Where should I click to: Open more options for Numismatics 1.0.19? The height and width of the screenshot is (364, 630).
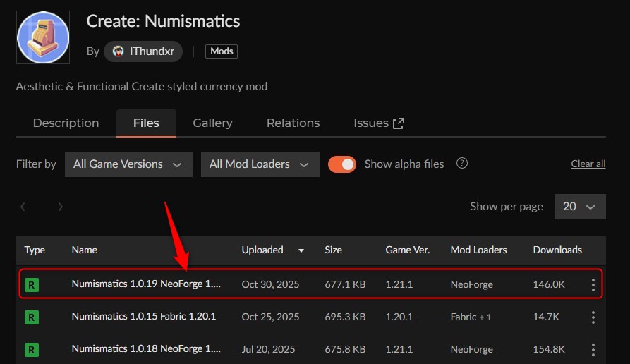(593, 285)
